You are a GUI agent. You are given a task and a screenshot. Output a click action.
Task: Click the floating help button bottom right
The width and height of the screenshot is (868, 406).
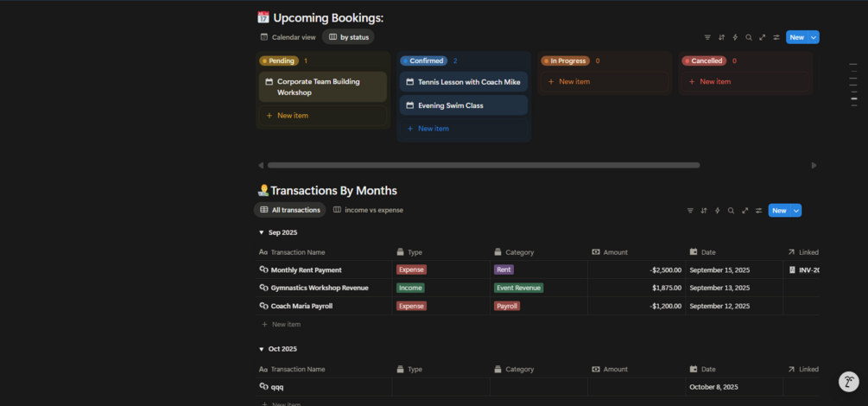pyautogui.click(x=849, y=382)
